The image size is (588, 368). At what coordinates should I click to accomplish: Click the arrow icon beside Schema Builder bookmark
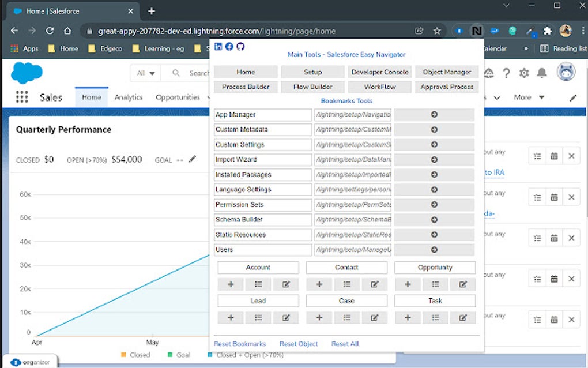tap(435, 219)
